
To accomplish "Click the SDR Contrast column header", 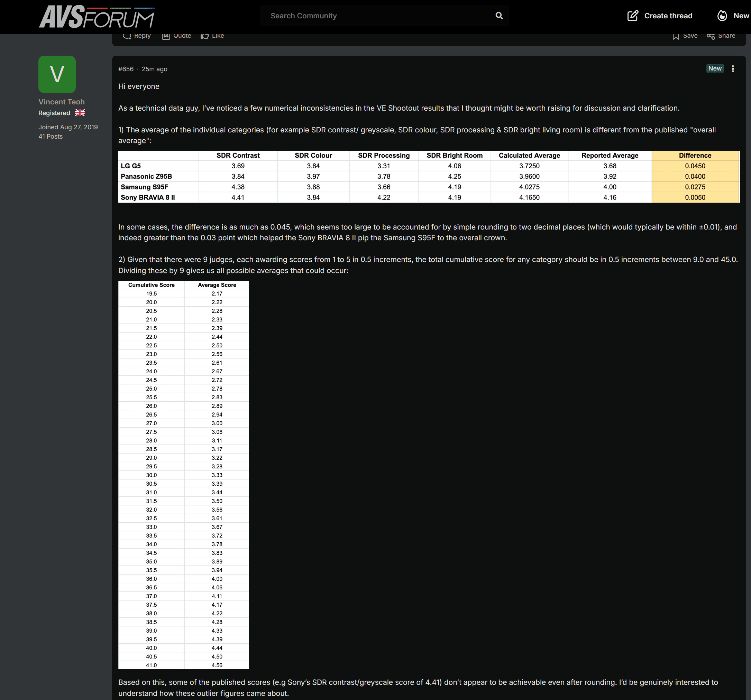I will tap(238, 156).
